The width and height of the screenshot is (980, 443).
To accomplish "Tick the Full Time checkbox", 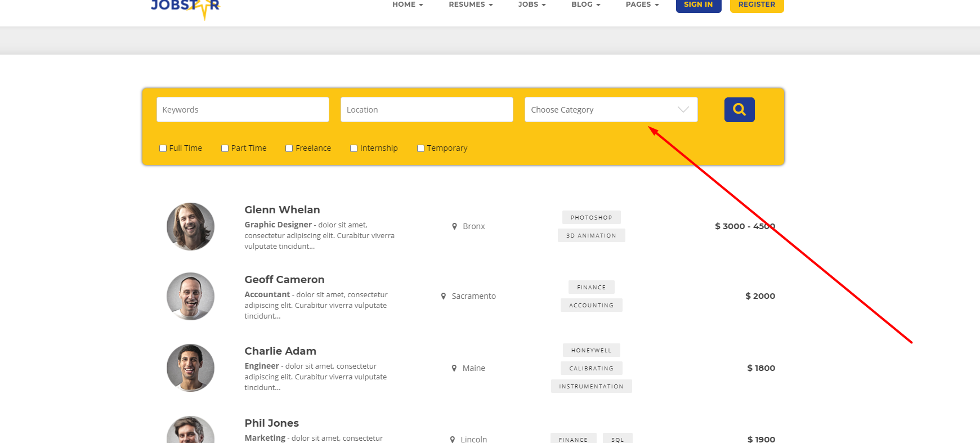I will point(163,148).
